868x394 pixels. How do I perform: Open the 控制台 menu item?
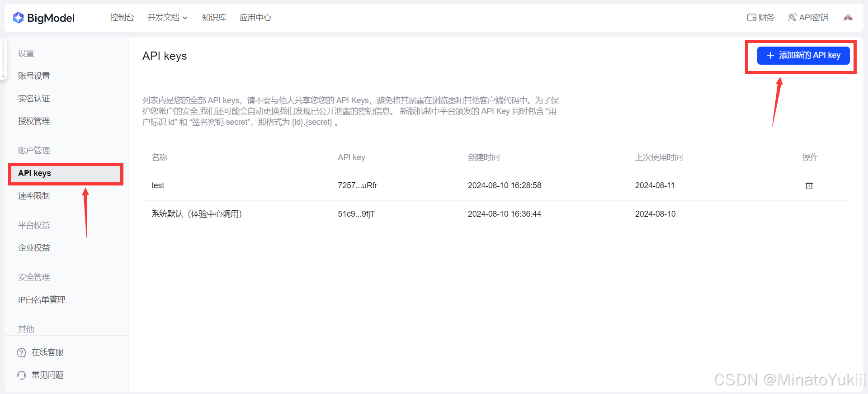point(122,18)
